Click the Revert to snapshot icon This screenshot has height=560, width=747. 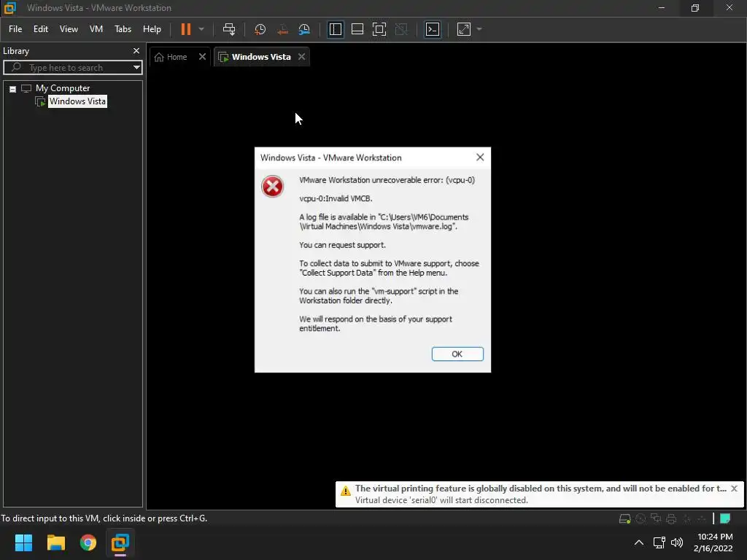[282, 29]
